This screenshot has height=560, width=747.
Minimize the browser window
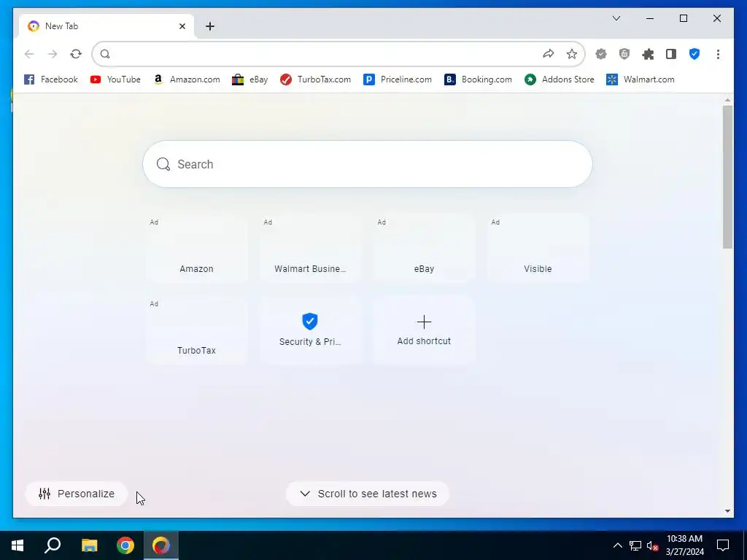(x=650, y=18)
